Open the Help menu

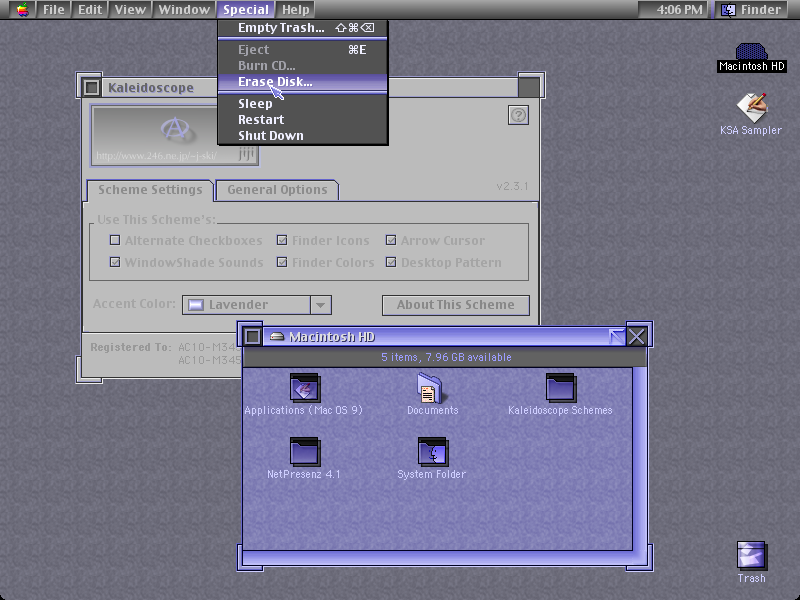click(296, 10)
